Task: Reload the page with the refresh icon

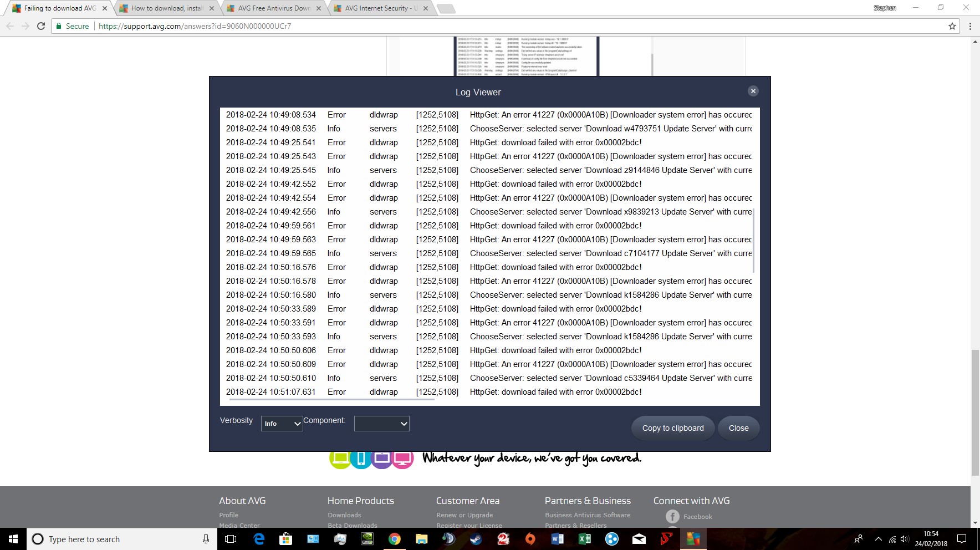Action: pyautogui.click(x=41, y=26)
